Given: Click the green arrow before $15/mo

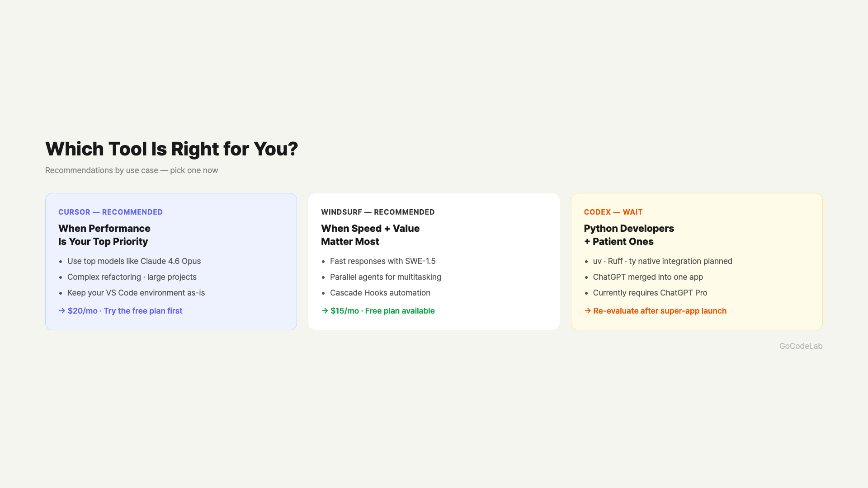Looking at the screenshot, I should coord(325,311).
